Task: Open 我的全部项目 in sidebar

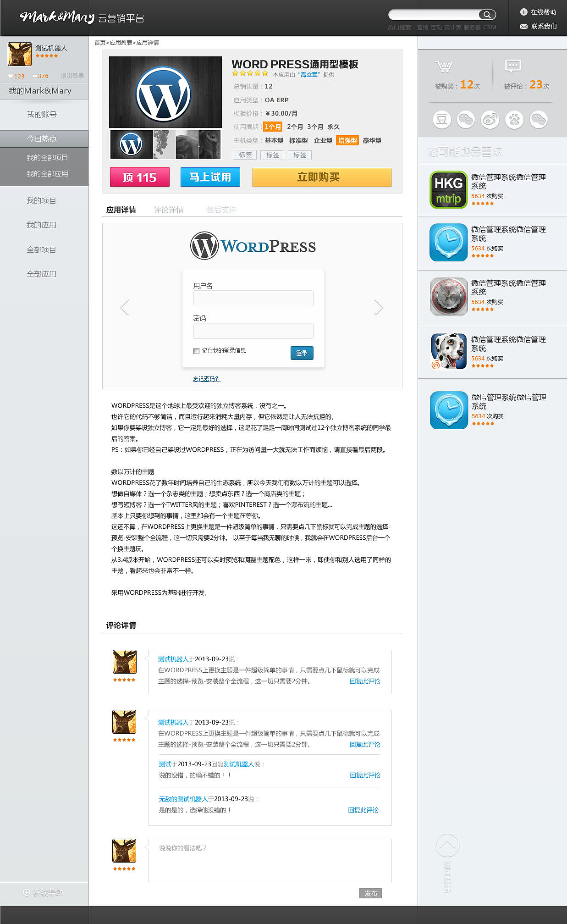Action: (47, 157)
